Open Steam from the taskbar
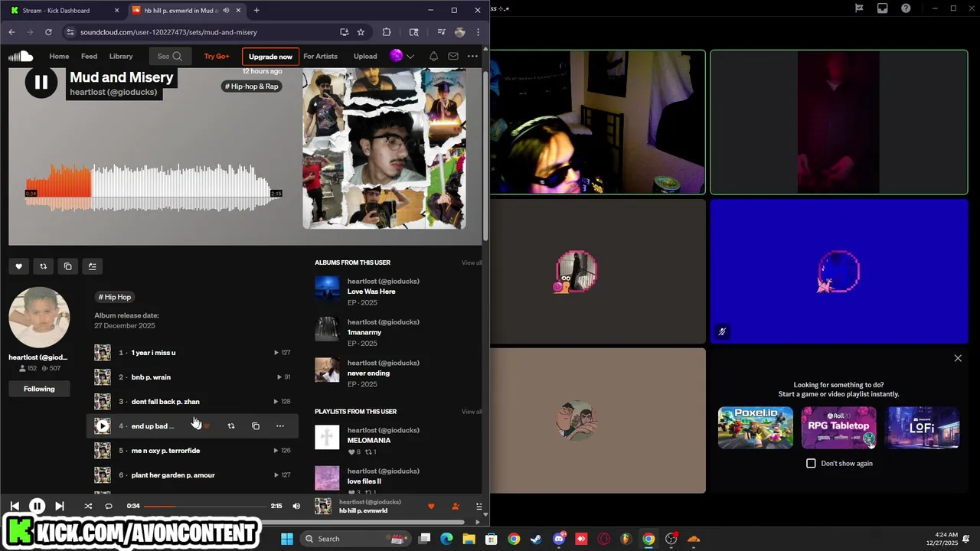 (536, 539)
